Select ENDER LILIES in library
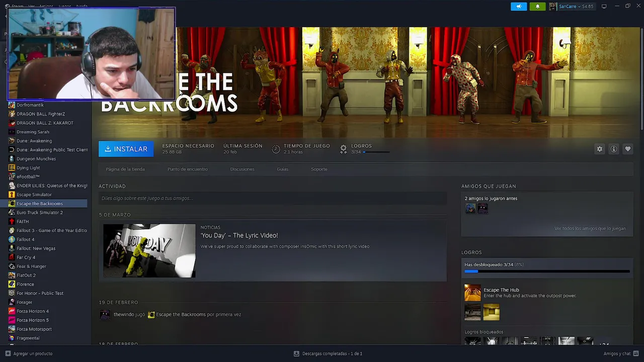 [x=52, y=186]
